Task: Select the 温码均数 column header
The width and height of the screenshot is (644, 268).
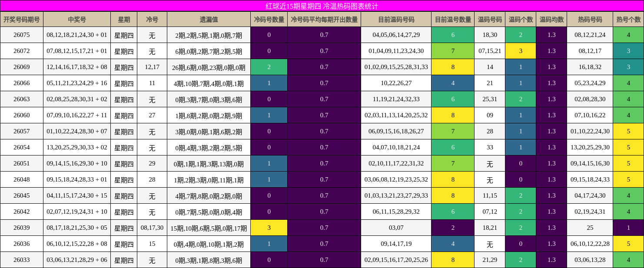Action: 551,20
